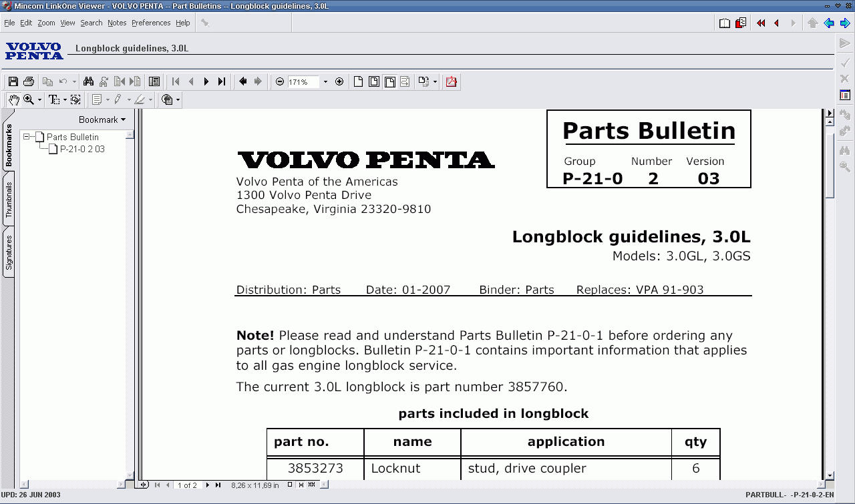Open the Zoom menu
This screenshot has height=504, width=855.
[x=46, y=23]
